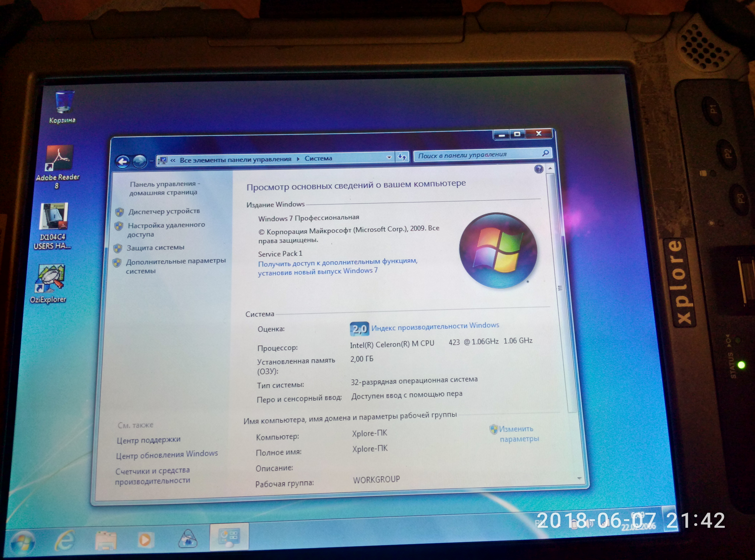This screenshot has height=560, width=755.
Task: Click the Все элементы панели управления breadcrumb
Action: (x=235, y=159)
